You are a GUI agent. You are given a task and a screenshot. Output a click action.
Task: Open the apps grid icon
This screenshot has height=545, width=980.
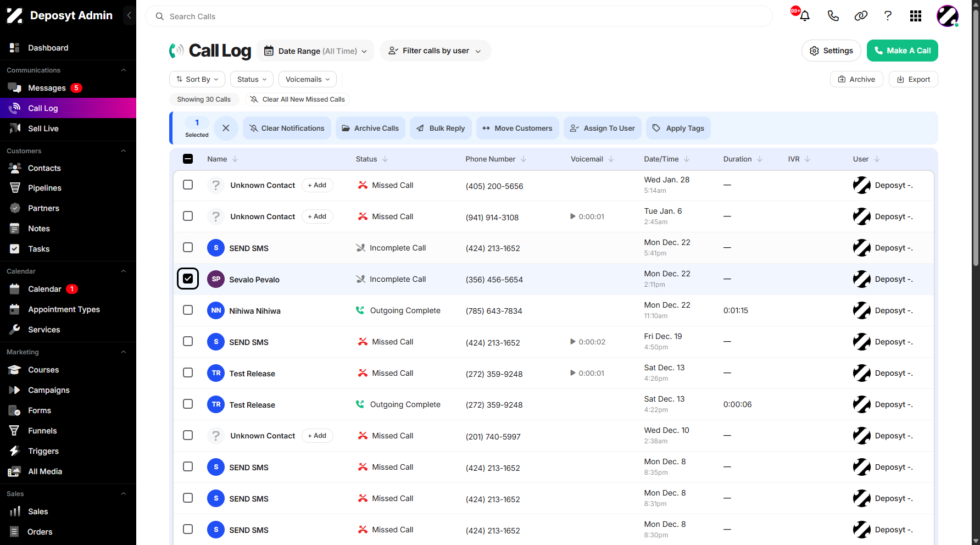pos(916,16)
